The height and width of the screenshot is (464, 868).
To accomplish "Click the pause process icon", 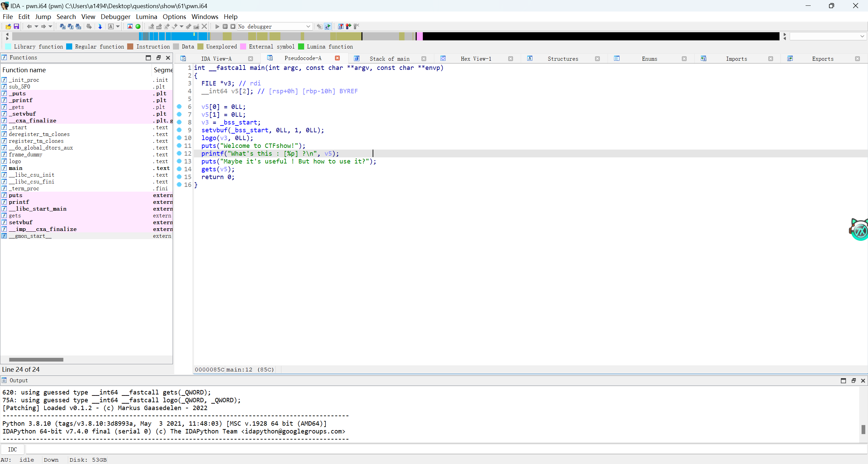I will click(225, 26).
